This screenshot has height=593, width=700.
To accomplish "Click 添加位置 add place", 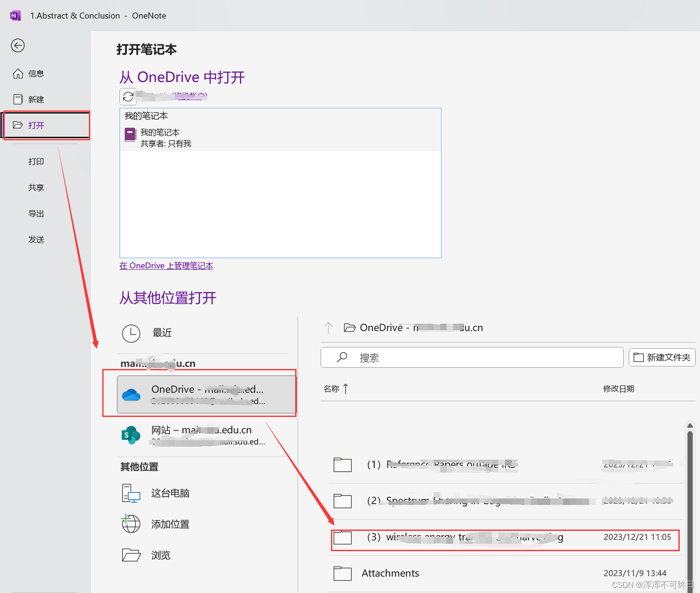I will coord(203,524).
